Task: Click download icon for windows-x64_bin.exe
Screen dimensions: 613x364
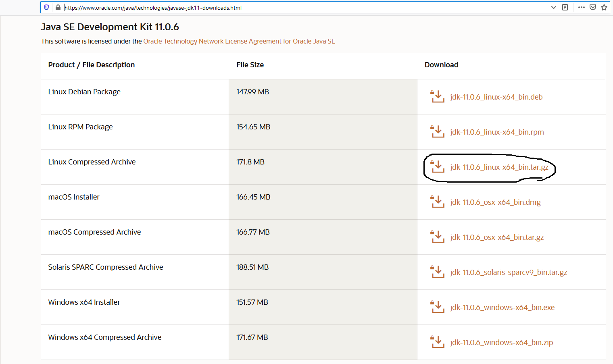Action: (438, 307)
